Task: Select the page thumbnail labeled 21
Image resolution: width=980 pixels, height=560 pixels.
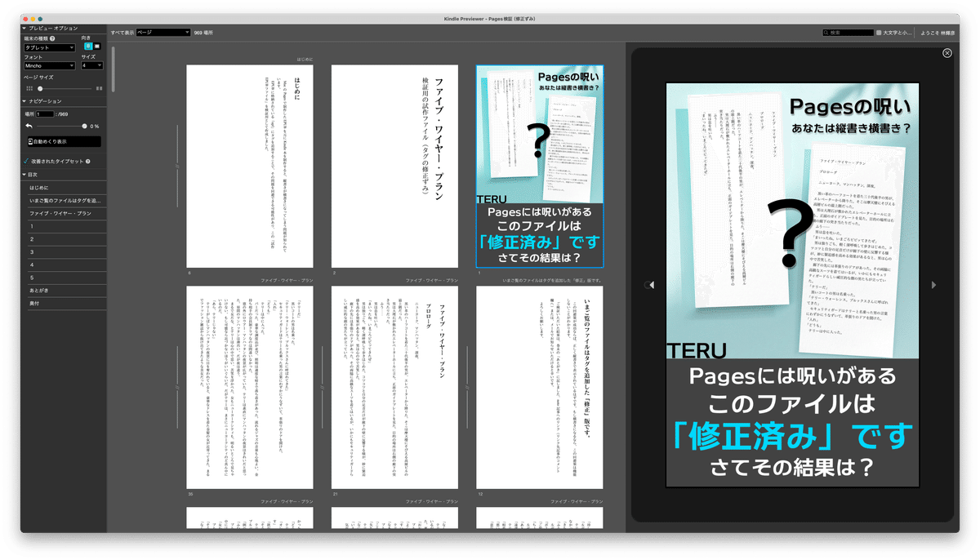Action: (x=394, y=387)
